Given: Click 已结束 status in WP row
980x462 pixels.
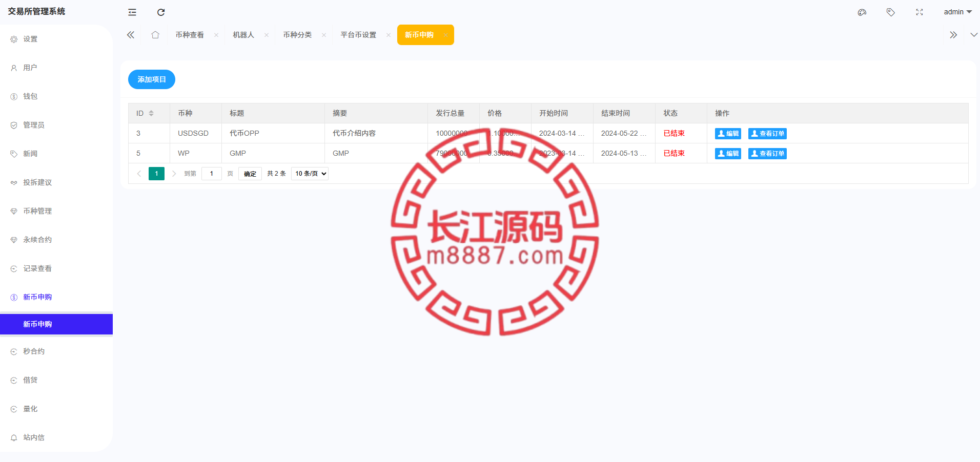Looking at the screenshot, I should [674, 153].
